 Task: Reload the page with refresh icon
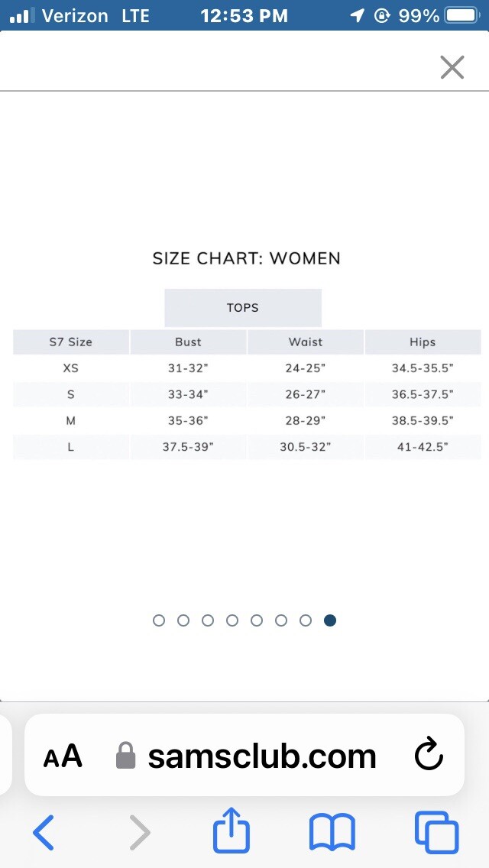429,755
